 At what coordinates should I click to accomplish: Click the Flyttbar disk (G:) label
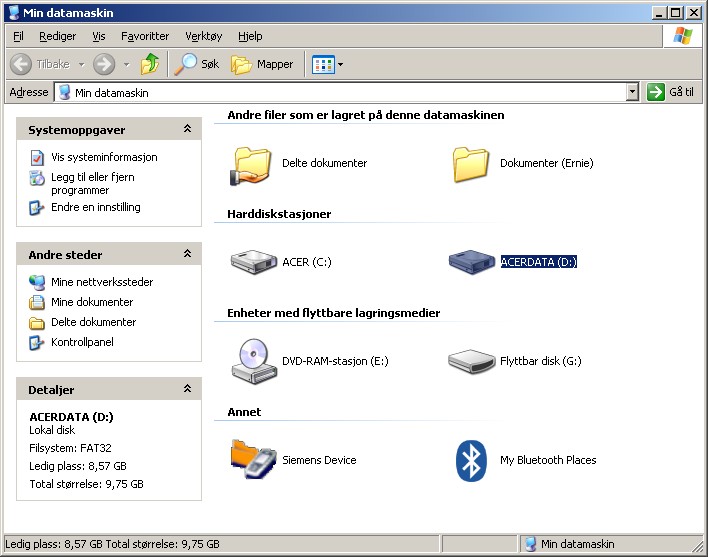pyautogui.click(x=540, y=361)
